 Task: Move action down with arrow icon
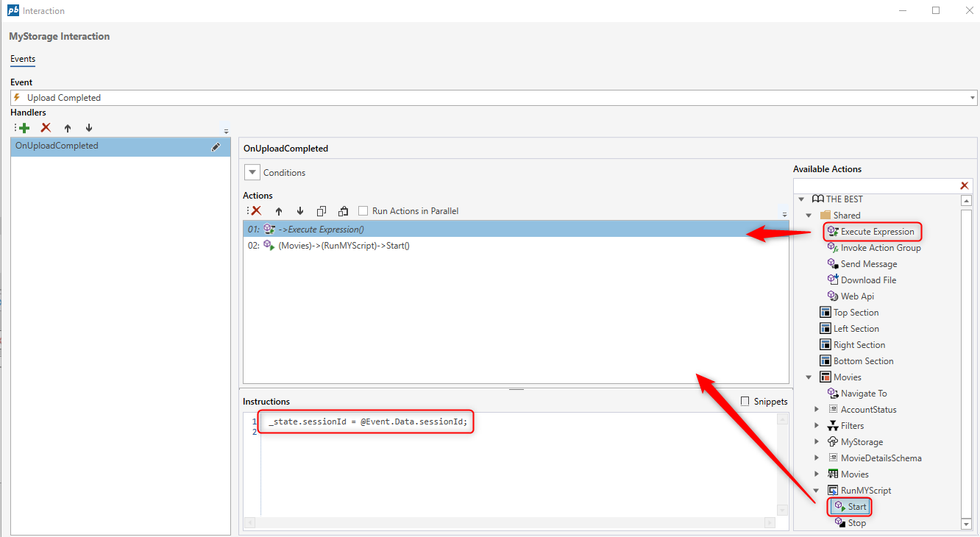300,211
